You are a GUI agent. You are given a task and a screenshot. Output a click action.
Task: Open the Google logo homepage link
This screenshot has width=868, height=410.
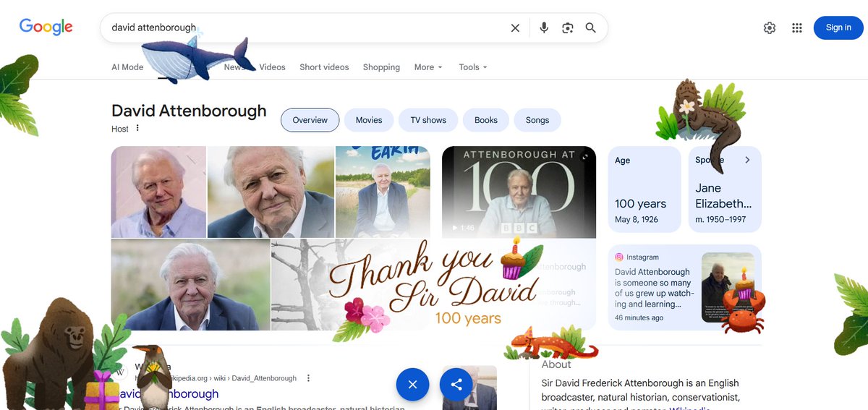pos(46,27)
